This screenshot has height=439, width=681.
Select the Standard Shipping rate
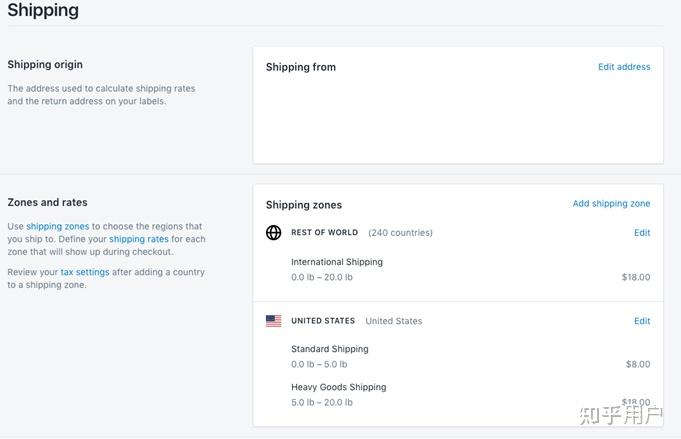click(330, 349)
